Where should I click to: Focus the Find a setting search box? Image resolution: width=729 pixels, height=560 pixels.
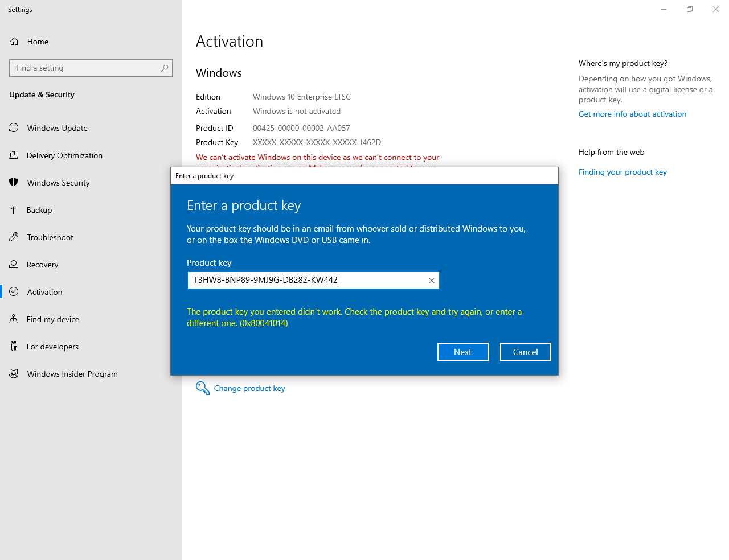(91, 68)
